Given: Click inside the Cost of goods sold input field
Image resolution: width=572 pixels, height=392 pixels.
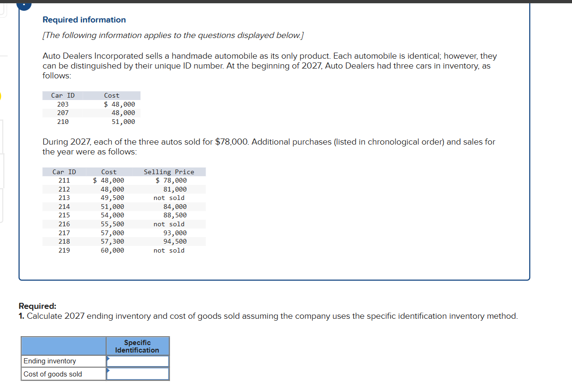Looking at the screenshot, I should [x=139, y=373].
